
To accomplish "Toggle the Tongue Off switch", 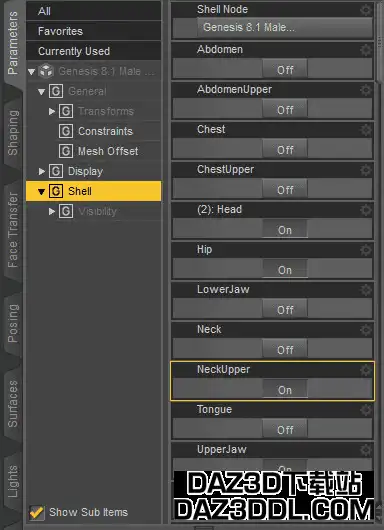I will click(x=285, y=429).
